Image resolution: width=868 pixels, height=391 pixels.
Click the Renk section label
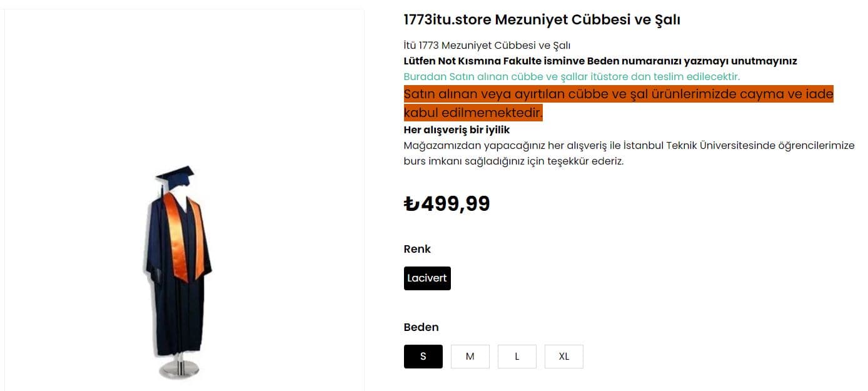click(x=416, y=248)
